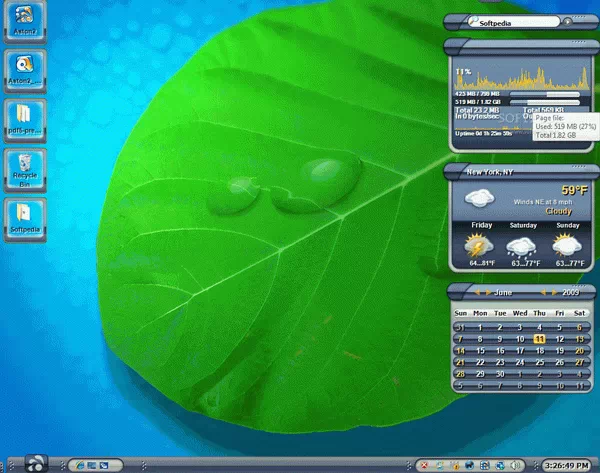The height and width of the screenshot is (473, 600).
Task: Select May 31 in the calendar
Action: pyautogui.click(x=460, y=328)
